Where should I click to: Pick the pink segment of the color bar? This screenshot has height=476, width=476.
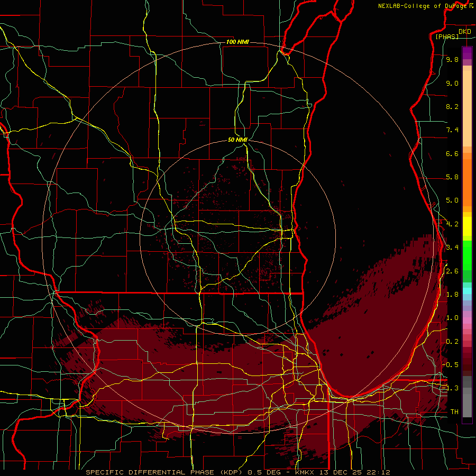(467, 321)
